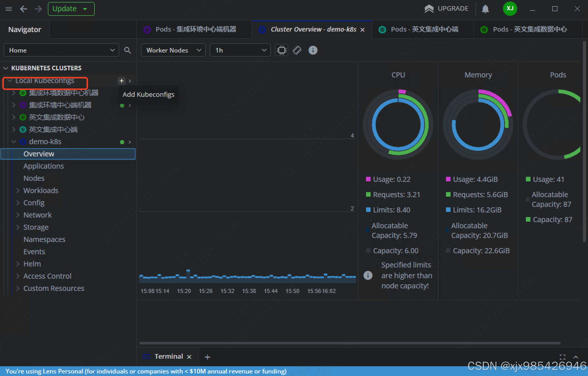Screen dimensions: 588x376
Task: Open the Worker Nodes dropdown
Action: [173, 50]
